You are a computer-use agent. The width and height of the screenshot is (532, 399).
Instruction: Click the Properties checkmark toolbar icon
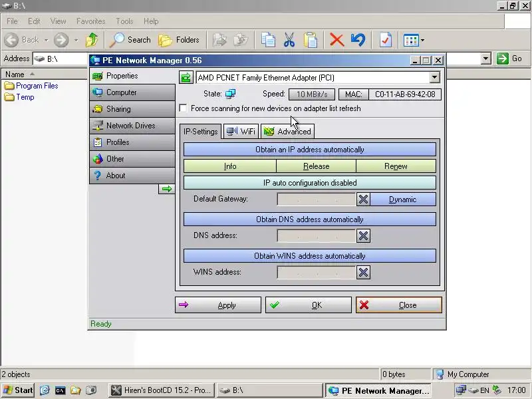[x=386, y=40]
